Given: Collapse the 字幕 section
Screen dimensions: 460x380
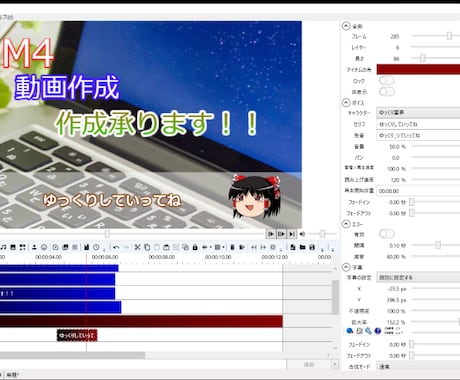Looking at the screenshot, I should (x=346, y=267).
